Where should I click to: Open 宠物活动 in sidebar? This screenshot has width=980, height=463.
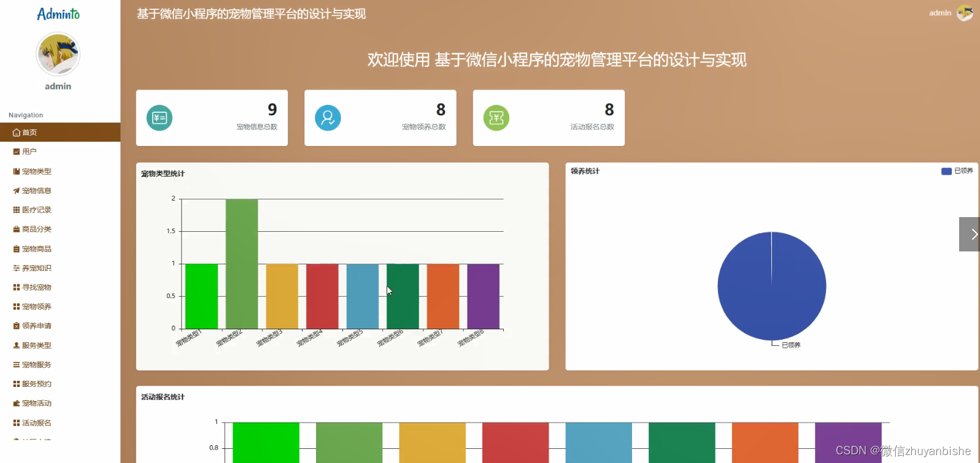tap(60, 404)
